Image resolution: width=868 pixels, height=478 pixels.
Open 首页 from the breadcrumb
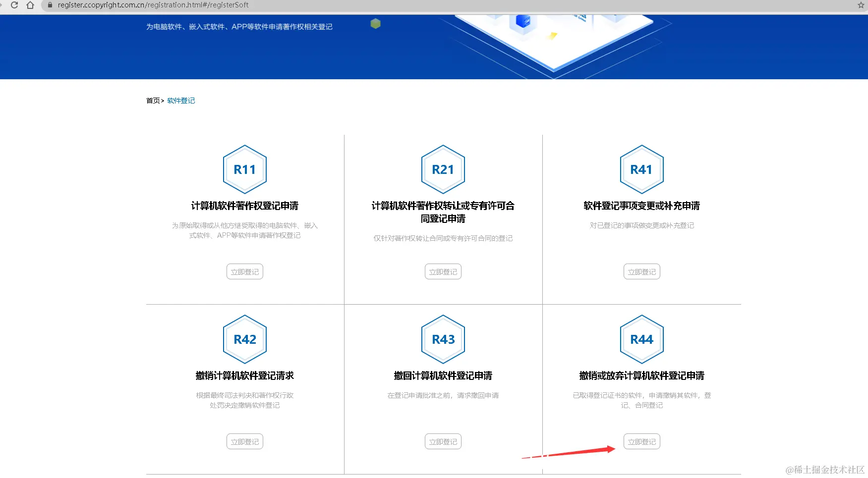click(x=152, y=100)
